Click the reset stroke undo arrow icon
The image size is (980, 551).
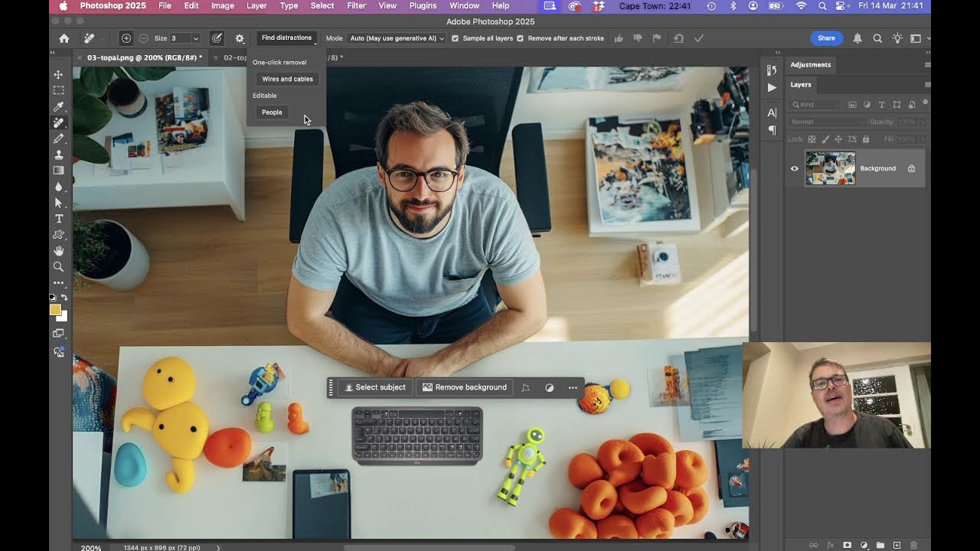click(x=678, y=38)
